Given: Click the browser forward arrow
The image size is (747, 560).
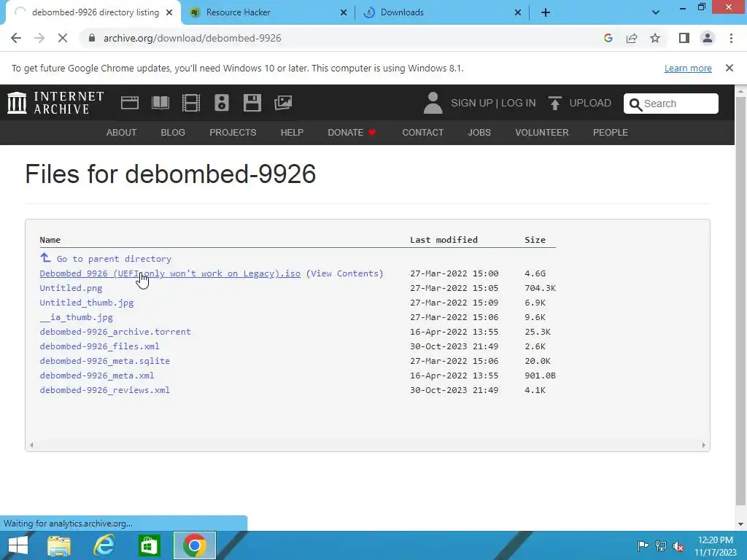Looking at the screenshot, I should 39,38.
